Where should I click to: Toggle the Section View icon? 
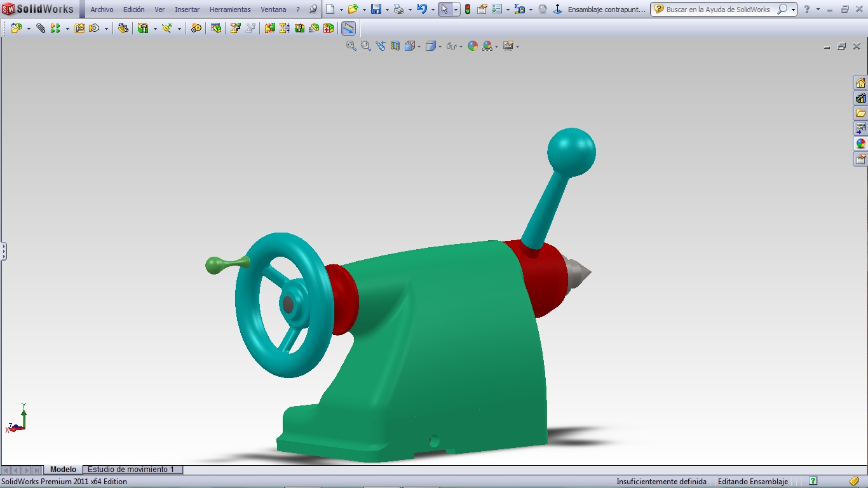[395, 46]
